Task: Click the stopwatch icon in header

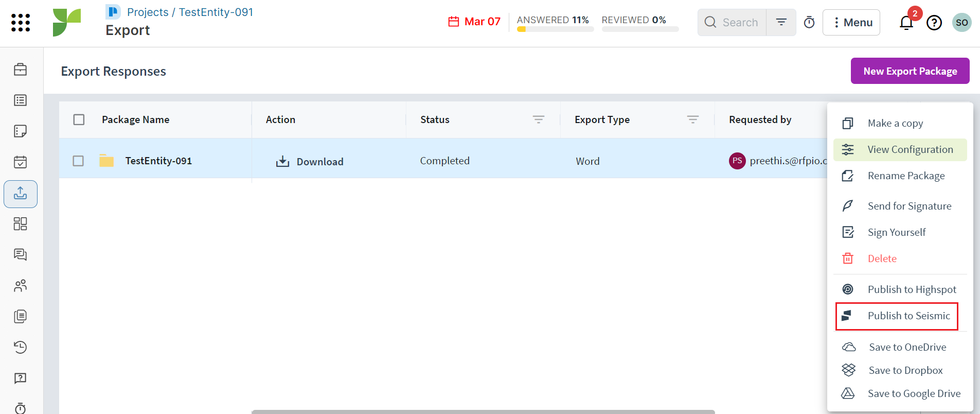Action: pos(809,22)
